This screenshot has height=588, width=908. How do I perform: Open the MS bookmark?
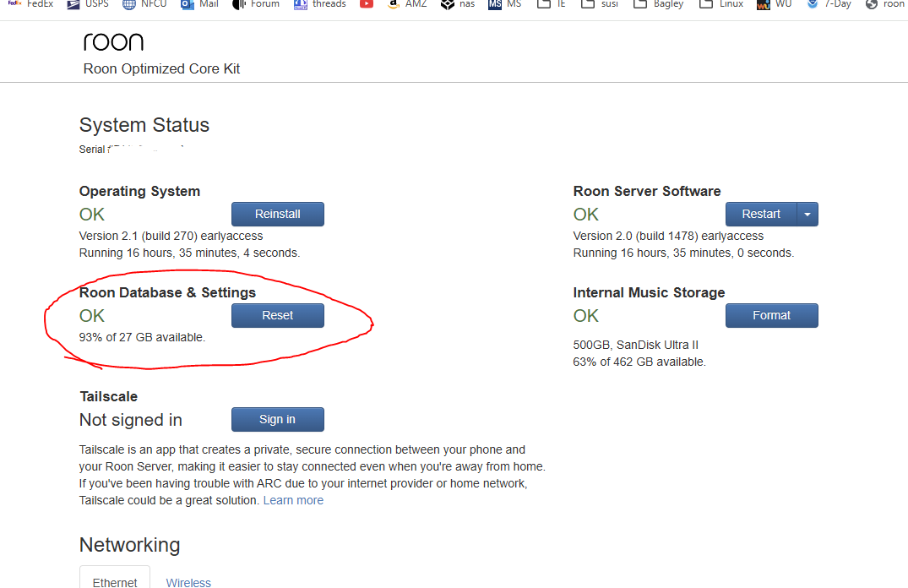(x=504, y=4)
